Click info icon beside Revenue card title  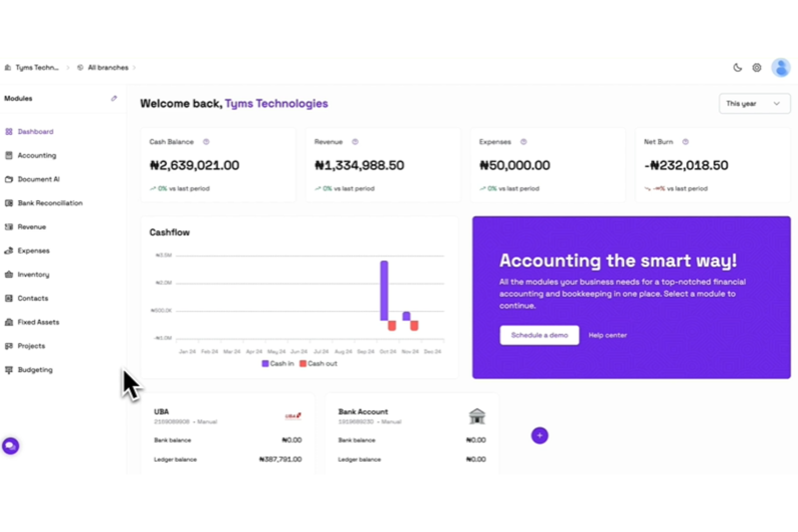pyautogui.click(x=355, y=142)
